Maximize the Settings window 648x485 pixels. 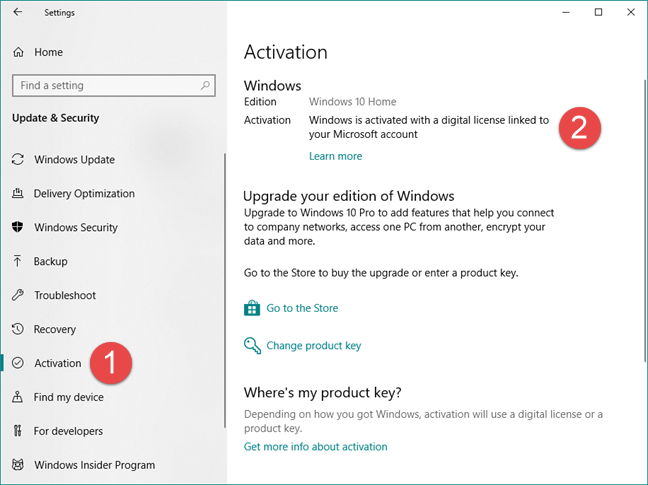click(x=598, y=12)
